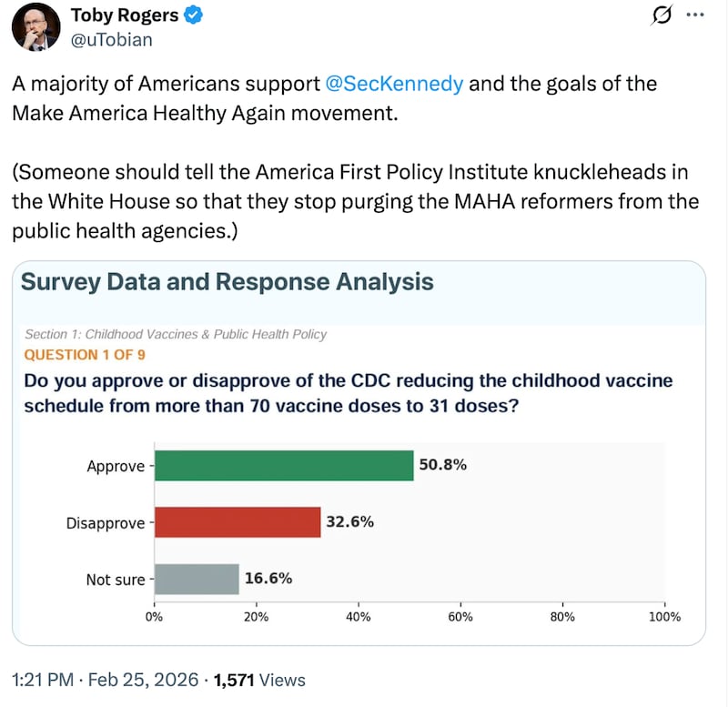Open the avatar thumbnail of the poster
Image resolution: width=728 pixels, height=707 pixels.
(34, 26)
